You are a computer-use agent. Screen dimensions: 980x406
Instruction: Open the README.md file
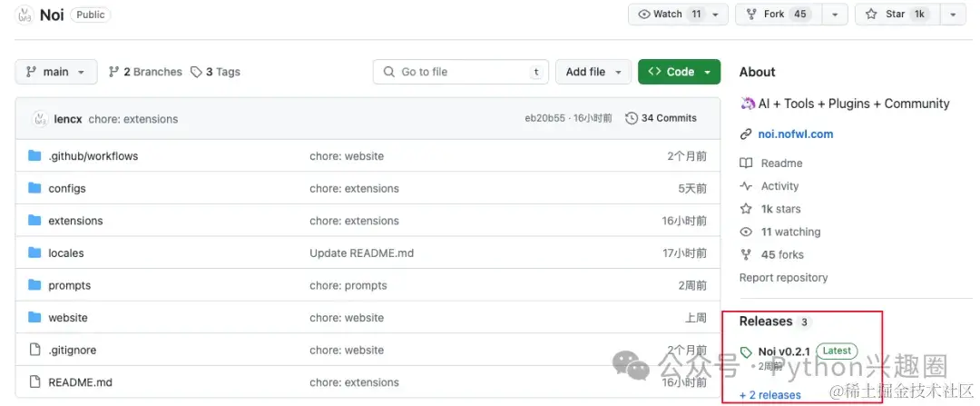click(80, 382)
